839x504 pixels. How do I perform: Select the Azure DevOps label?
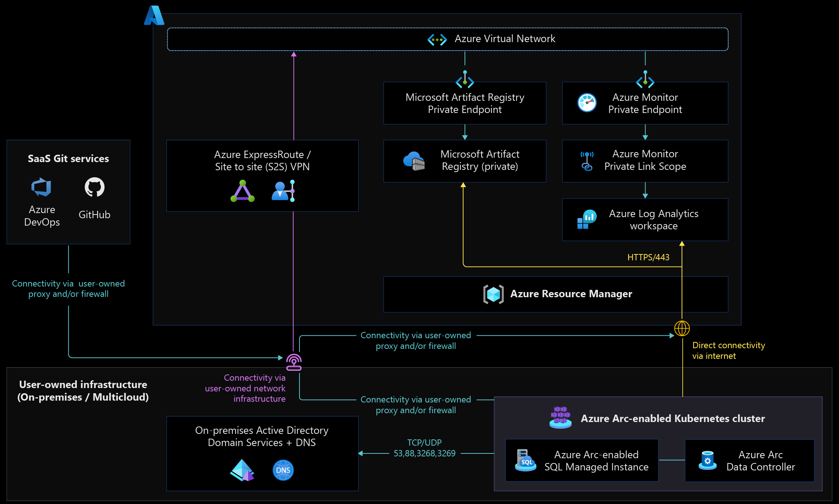coord(42,216)
